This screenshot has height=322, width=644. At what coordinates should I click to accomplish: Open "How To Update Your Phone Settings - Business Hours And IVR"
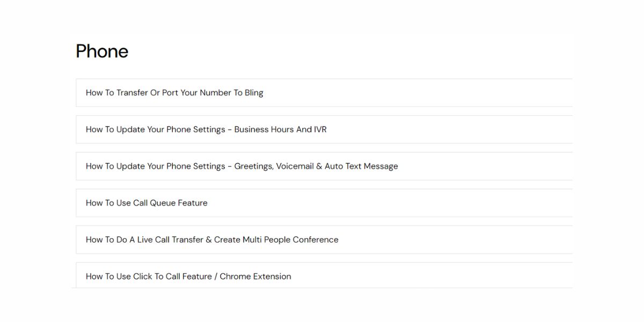[x=207, y=129]
